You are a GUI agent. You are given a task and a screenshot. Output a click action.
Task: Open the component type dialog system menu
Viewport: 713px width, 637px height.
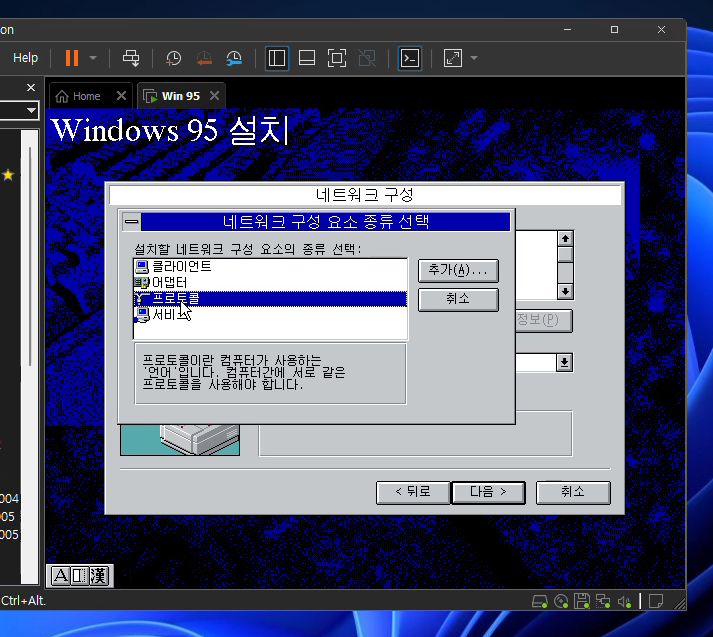132,222
